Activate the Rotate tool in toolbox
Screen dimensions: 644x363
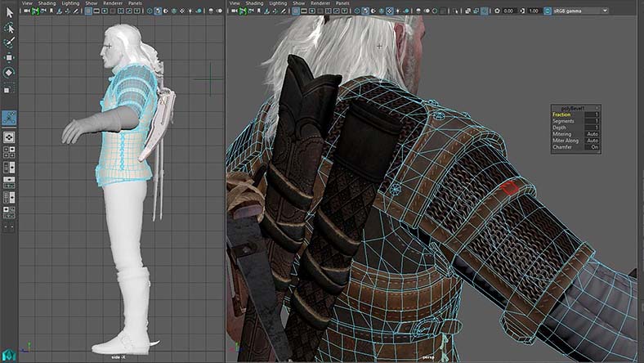click(x=9, y=72)
